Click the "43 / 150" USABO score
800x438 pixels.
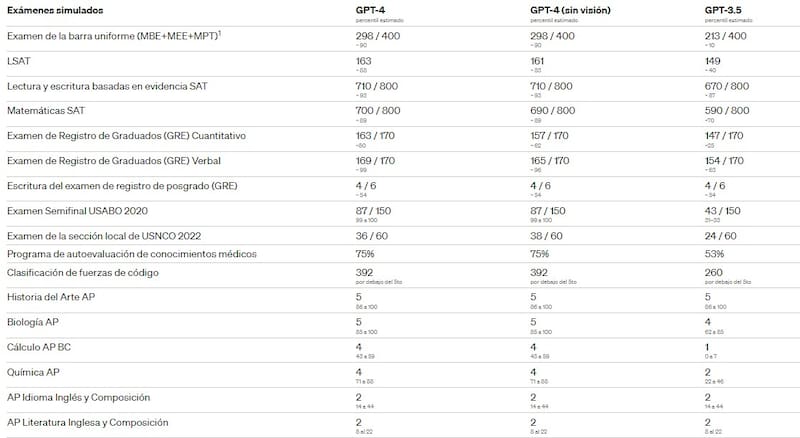click(720, 210)
